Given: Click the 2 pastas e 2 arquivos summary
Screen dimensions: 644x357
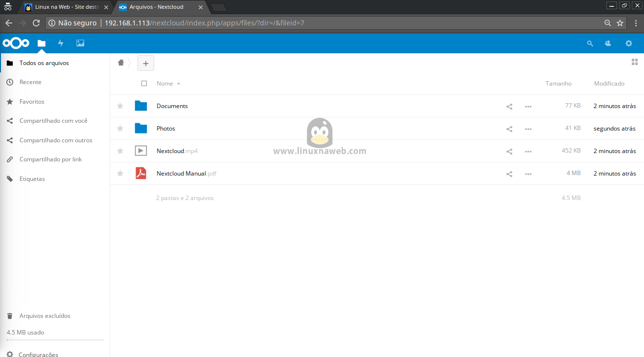Looking at the screenshot, I should coord(185,198).
